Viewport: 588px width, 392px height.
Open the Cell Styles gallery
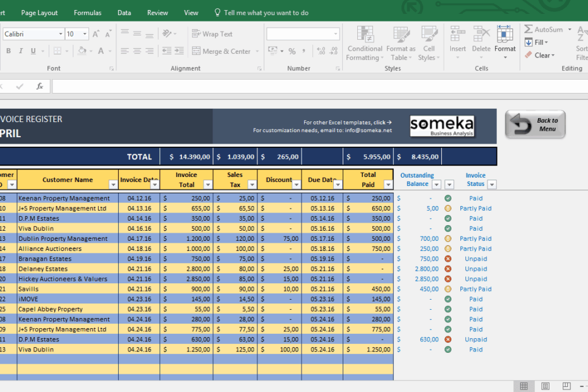tap(429, 42)
